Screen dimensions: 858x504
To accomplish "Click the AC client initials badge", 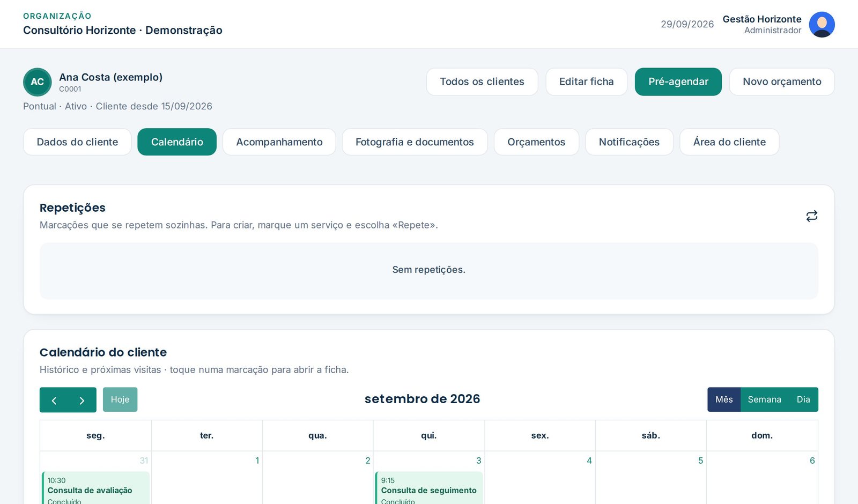I will 38,82.
